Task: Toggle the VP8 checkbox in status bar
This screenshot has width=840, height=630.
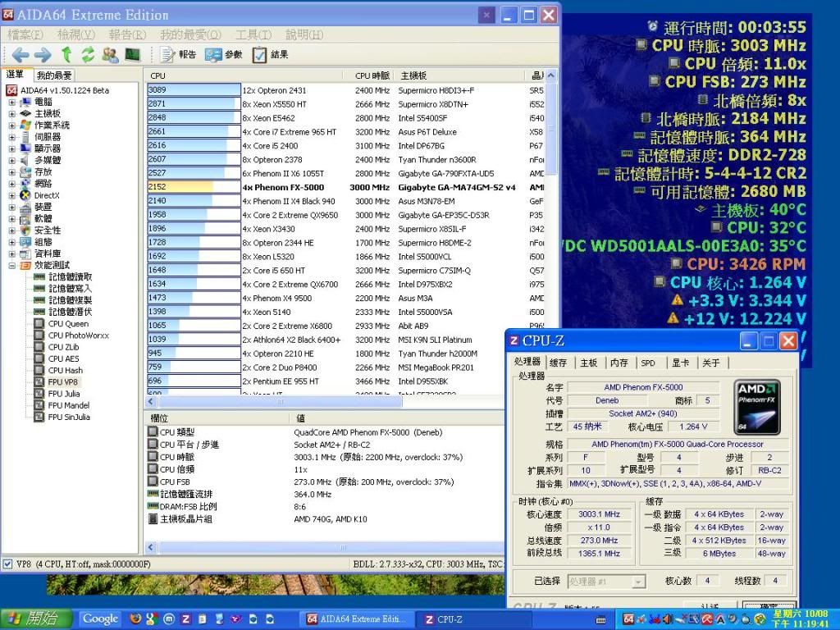Action: 8,564
